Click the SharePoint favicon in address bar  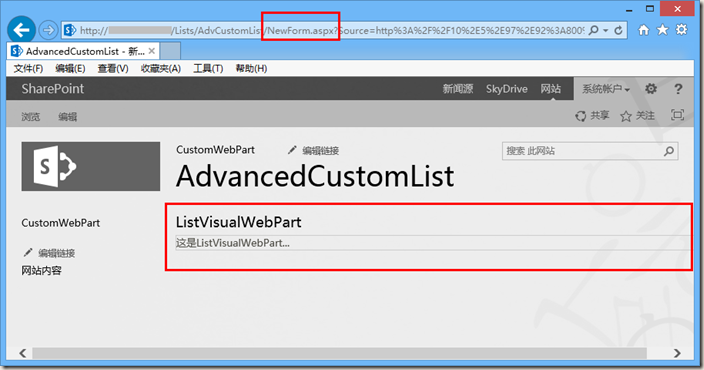(x=70, y=30)
